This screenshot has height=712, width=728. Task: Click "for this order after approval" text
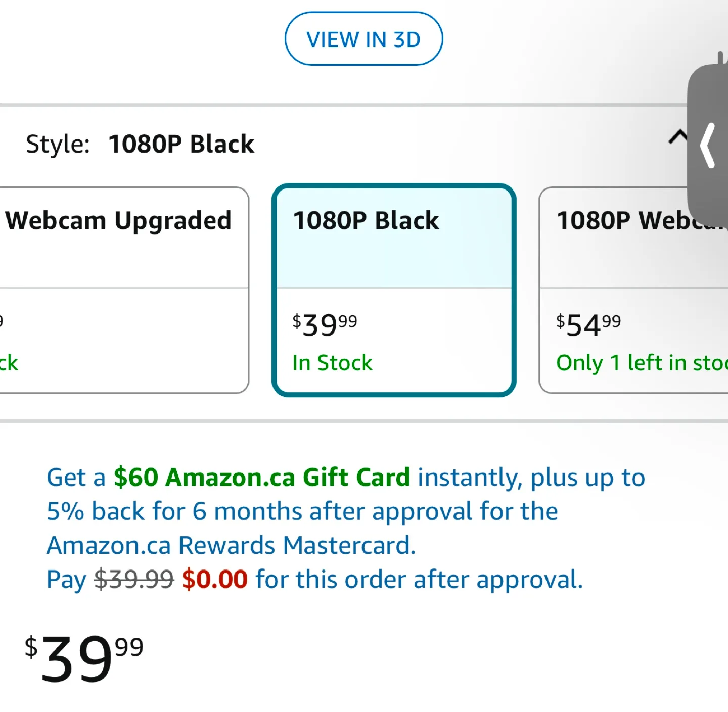419,580
